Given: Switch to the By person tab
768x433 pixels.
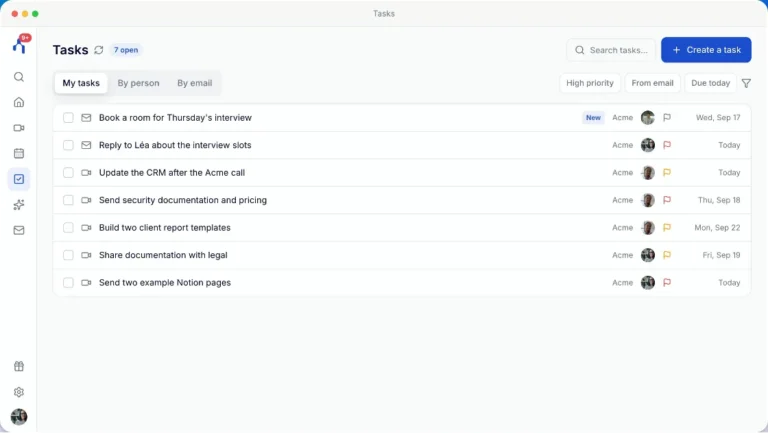Looking at the screenshot, I should [x=138, y=83].
